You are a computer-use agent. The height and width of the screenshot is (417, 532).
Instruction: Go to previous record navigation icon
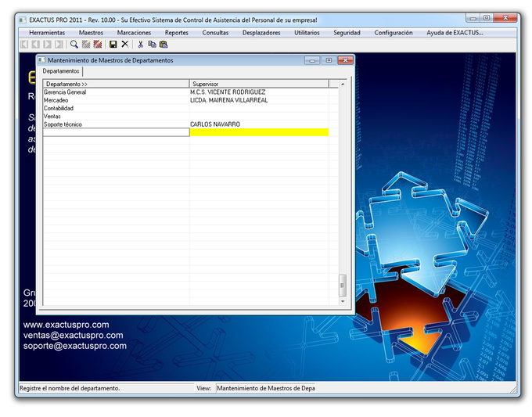[36, 44]
